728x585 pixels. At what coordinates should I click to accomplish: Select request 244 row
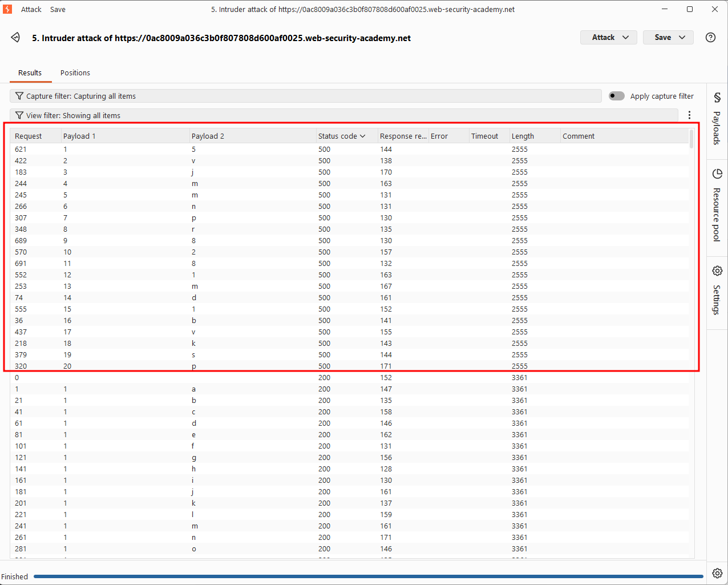(x=349, y=183)
